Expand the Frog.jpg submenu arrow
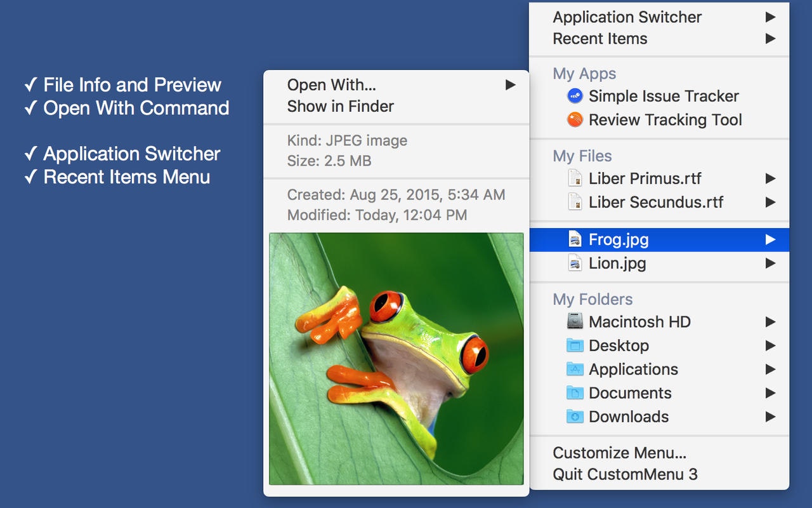 [x=770, y=239]
